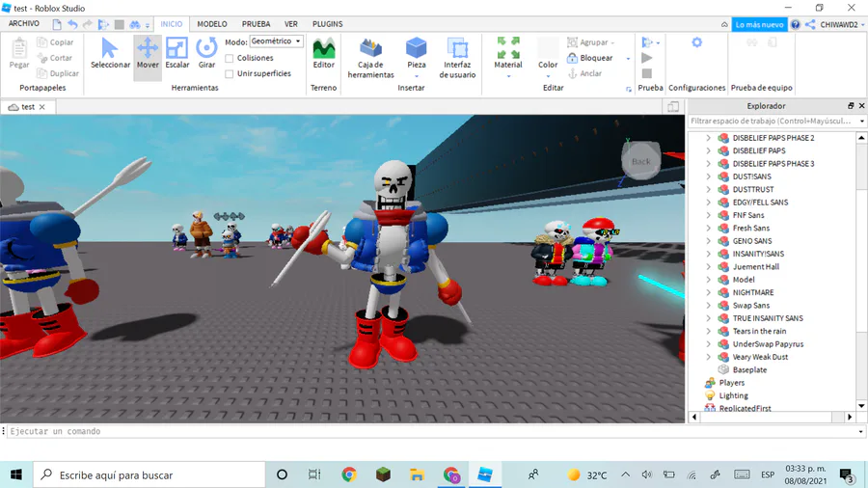Click the redo arrow in quick access
This screenshot has height=488, width=868.
(x=88, y=24)
